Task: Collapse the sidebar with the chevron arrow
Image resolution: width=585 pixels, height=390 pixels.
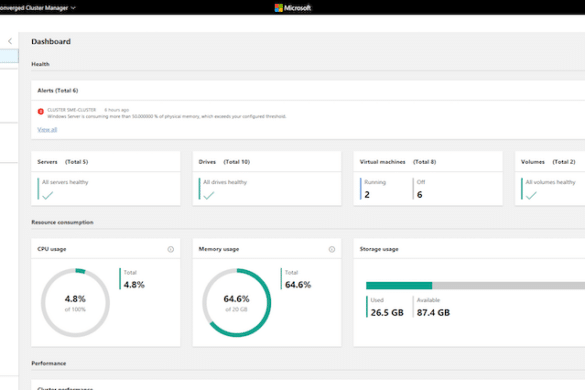Action: tap(10, 41)
